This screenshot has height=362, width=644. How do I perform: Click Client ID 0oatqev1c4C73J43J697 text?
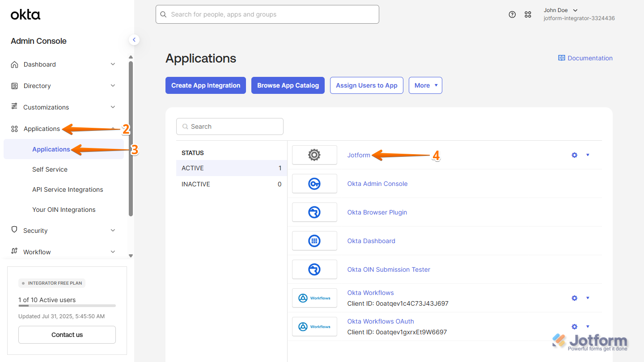click(398, 303)
